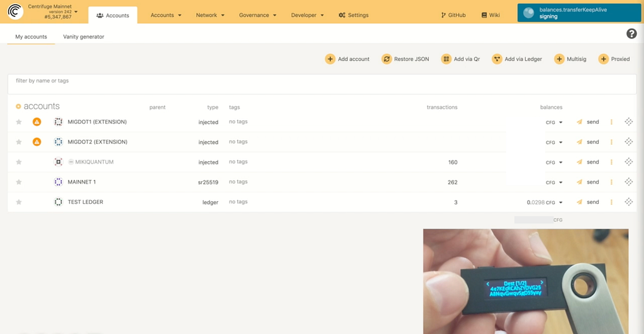Screen dimensions: 644x334
Task: Open more options menu for MIGDOT1
Action: pyautogui.click(x=611, y=122)
